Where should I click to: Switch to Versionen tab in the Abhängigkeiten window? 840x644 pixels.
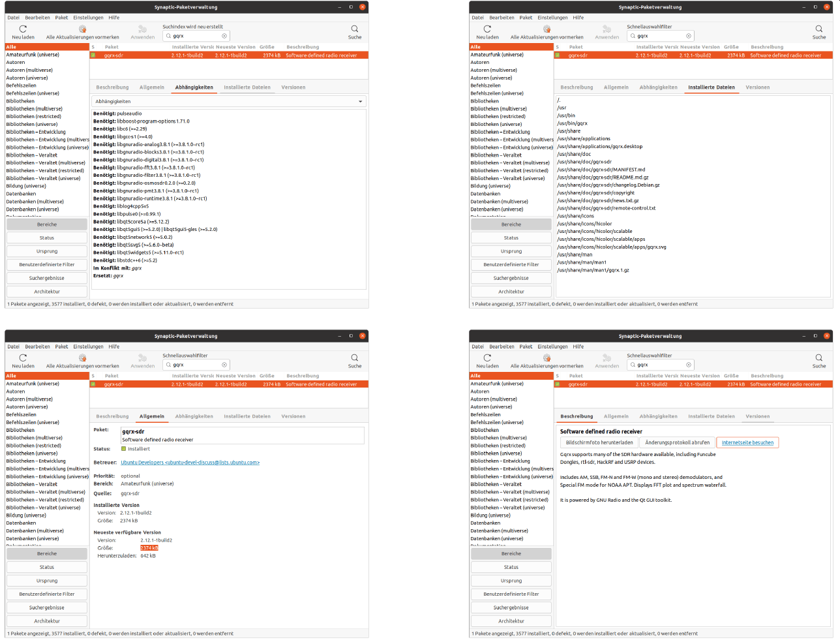pyautogui.click(x=293, y=87)
